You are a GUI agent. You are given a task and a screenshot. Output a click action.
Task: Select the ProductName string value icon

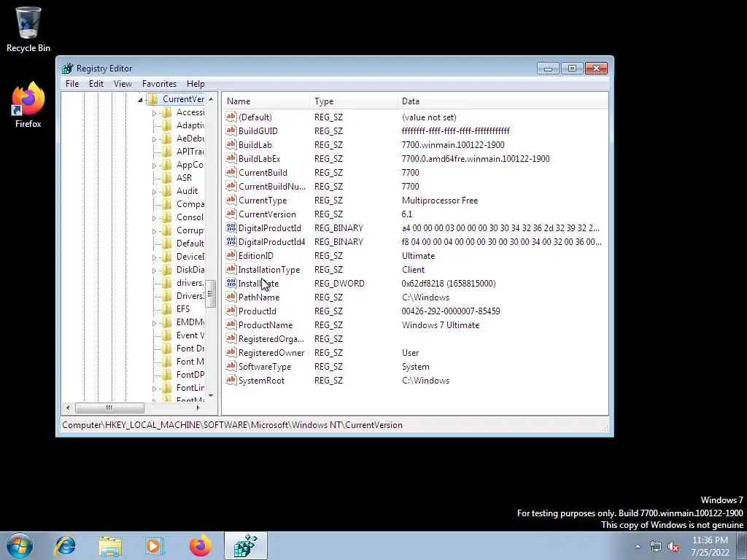click(x=231, y=324)
